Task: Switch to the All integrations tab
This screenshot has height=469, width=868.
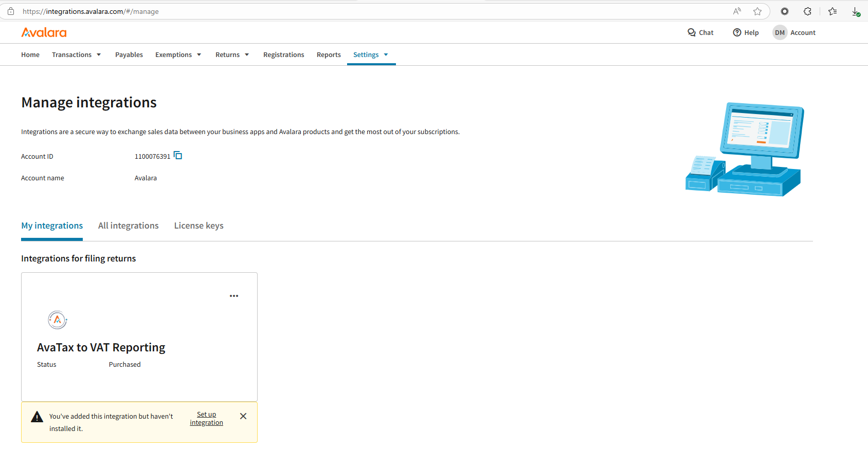Action: coord(129,226)
